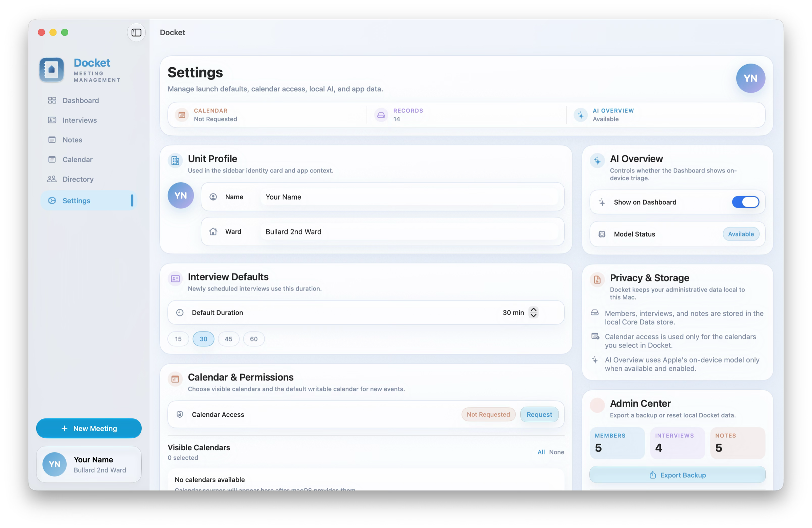Select None for visible calendars
Image resolution: width=812 pixels, height=528 pixels.
[x=557, y=452]
